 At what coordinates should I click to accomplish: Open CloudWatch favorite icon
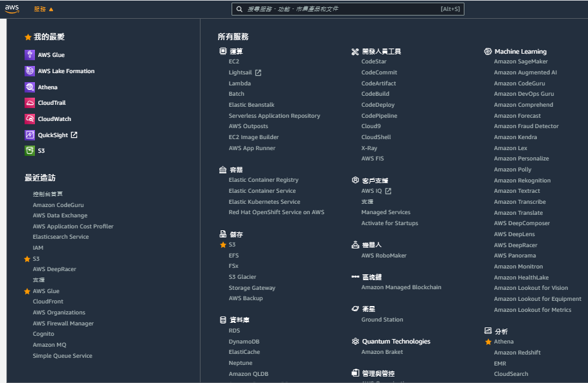(30, 119)
